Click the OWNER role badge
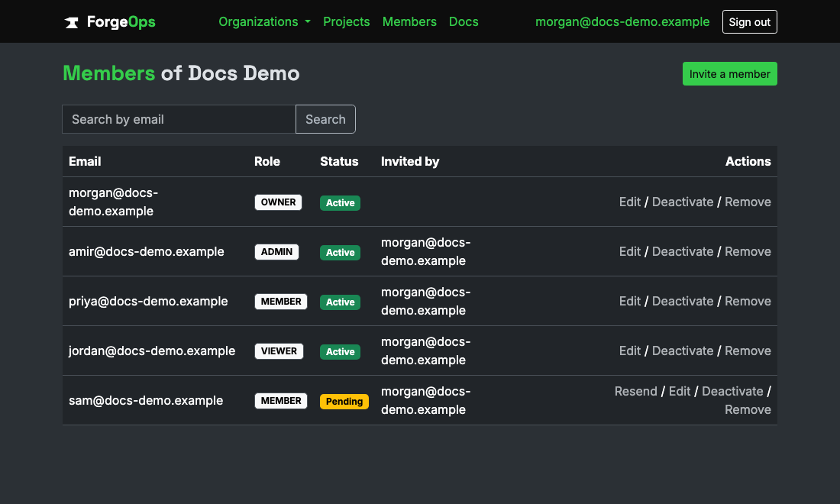The image size is (840, 504). point(278,202)
